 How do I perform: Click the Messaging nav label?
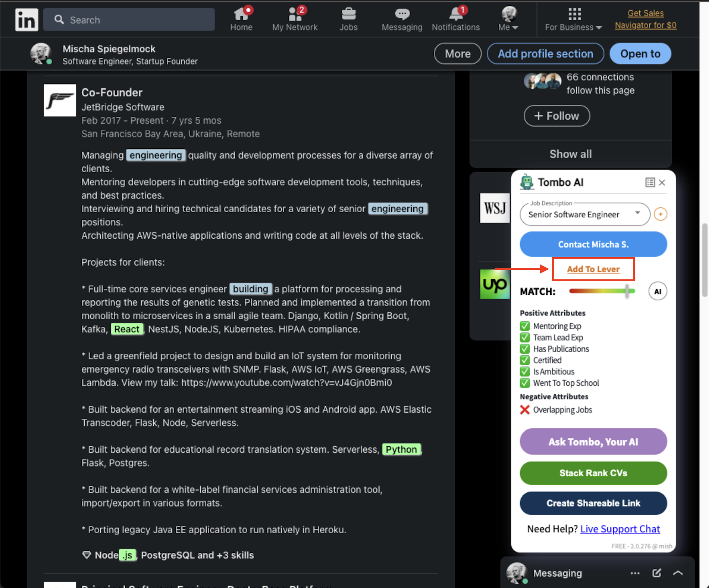click(x=402, y=27)
